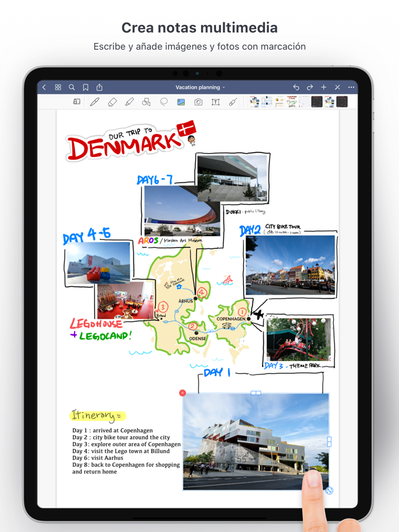Tap the Danish flag sticker beside the title
Viewport: 399px width, 532px height.
[186, 128]
